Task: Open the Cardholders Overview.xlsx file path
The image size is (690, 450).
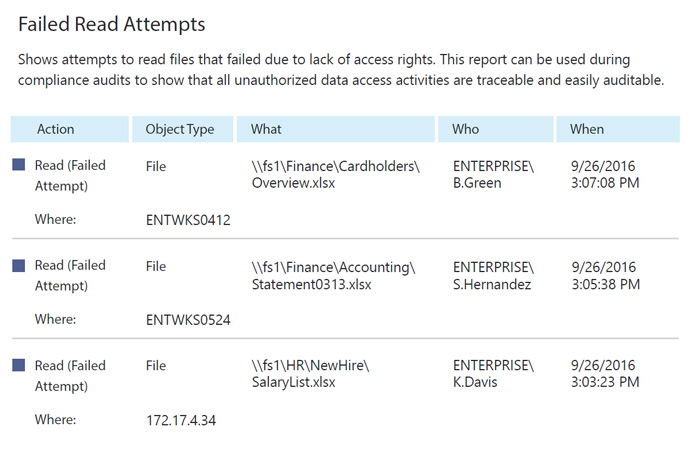Action: coord(335,175)
